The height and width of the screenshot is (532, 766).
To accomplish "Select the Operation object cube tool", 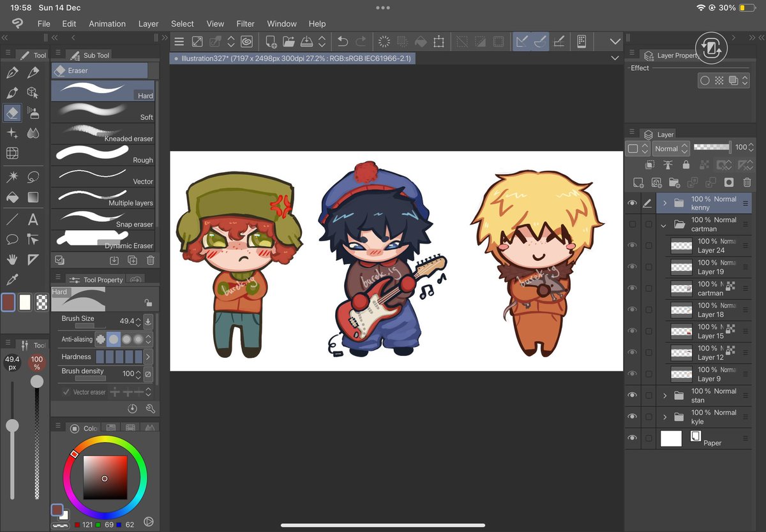I will [x=33, y=92].
